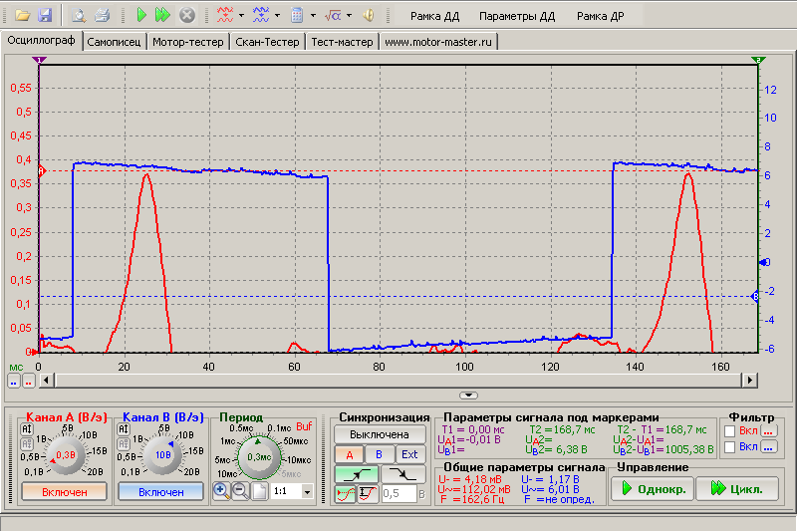Click the speaker sound icon in toolbar

[369, 15]
